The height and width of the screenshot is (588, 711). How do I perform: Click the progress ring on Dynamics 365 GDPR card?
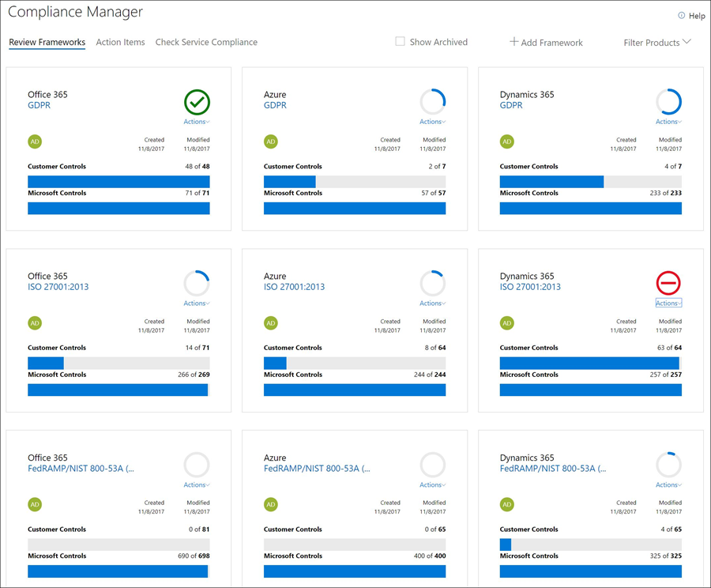tap(668, 102)
